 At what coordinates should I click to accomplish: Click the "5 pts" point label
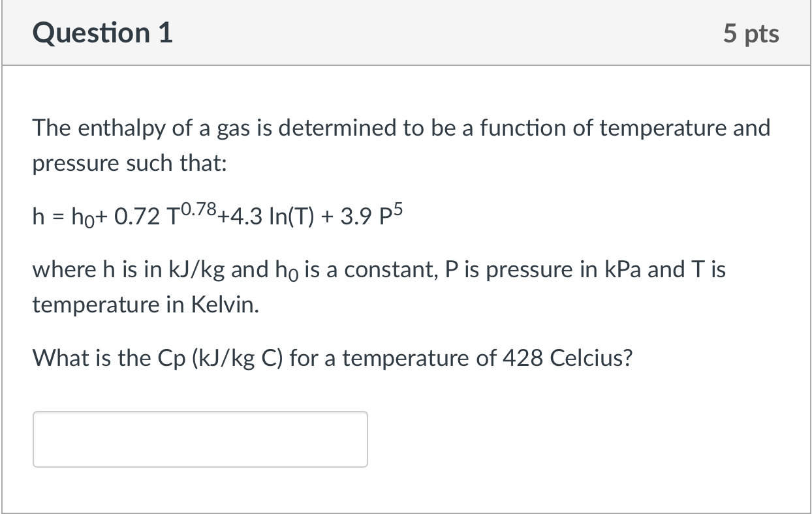(x=751, y=33)
